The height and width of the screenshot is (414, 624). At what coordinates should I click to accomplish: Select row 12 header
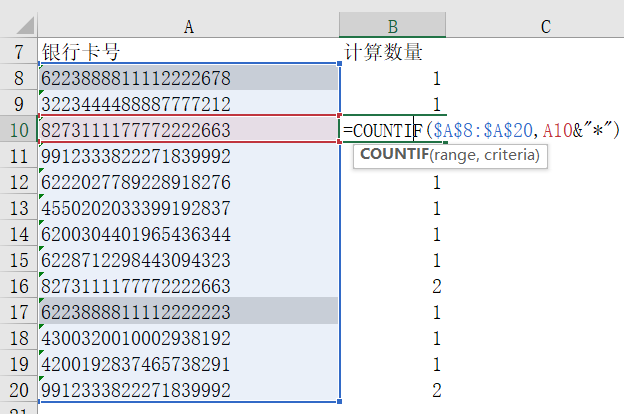tap(19, 181)
